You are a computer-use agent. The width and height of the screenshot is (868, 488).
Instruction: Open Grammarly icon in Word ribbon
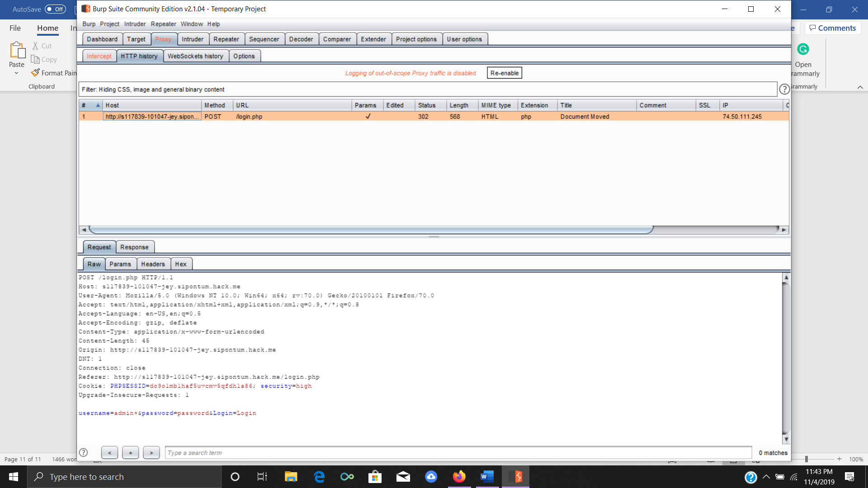coord(803,49)
